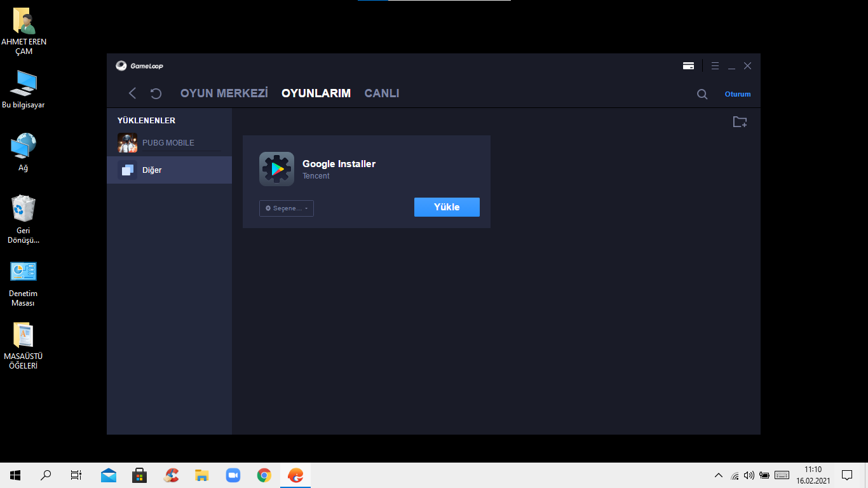Refresh the GameLoop page

(156, 93)
